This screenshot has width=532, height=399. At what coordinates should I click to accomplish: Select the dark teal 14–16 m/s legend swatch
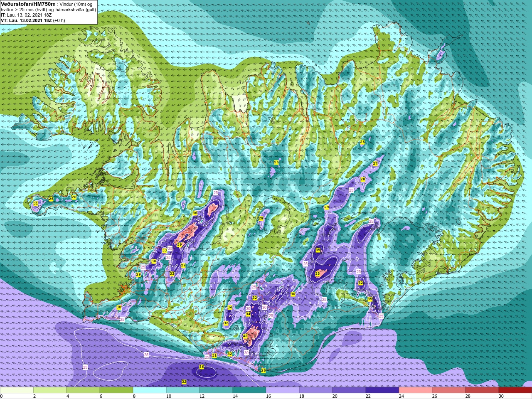(x=249, y=390)
